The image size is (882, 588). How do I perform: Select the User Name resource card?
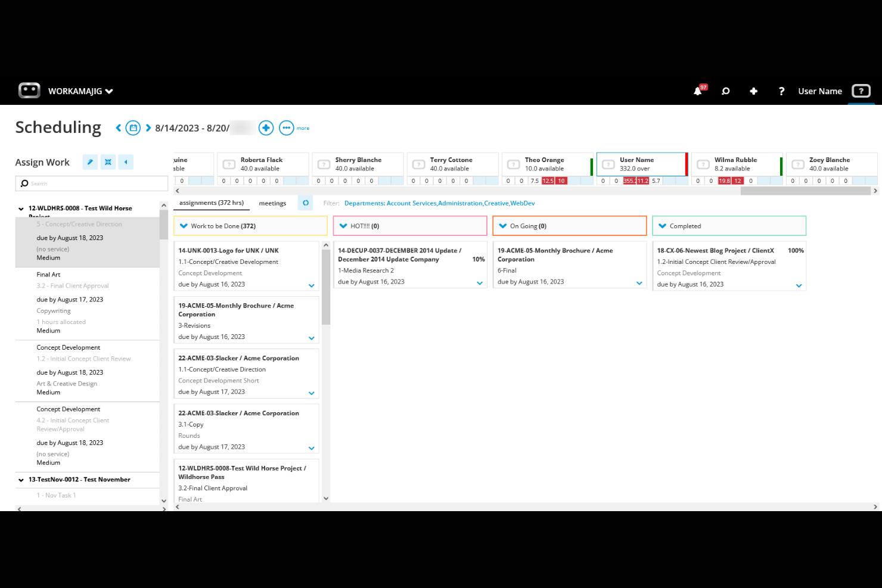click(642, 164)
